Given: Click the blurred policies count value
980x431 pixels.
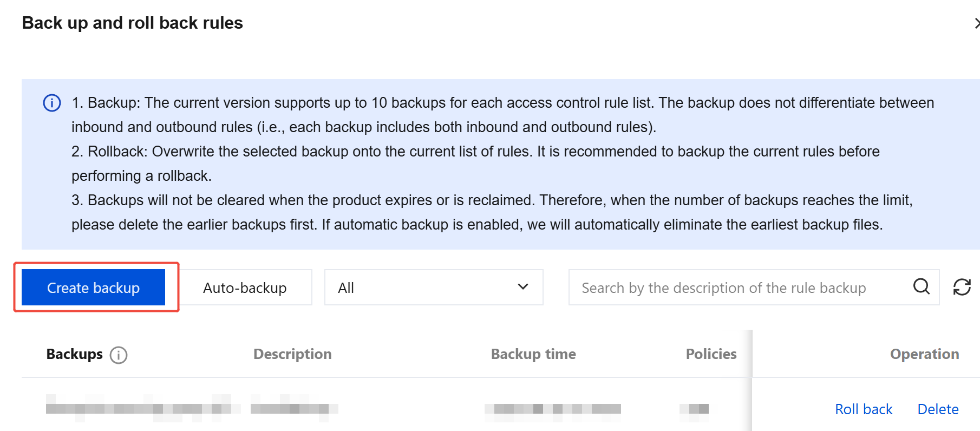Looking at the screenshot, I should pyautogui.click(x=694, y=409).
